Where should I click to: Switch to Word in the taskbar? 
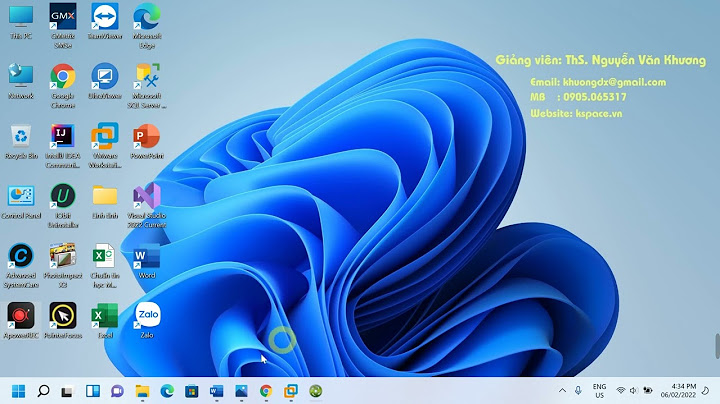216,391
